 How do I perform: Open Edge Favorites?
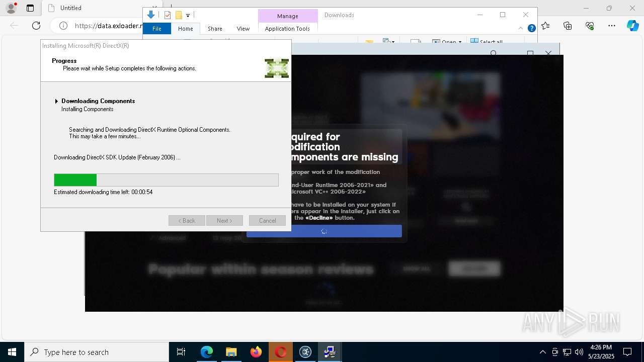click(x=546, y=26)
